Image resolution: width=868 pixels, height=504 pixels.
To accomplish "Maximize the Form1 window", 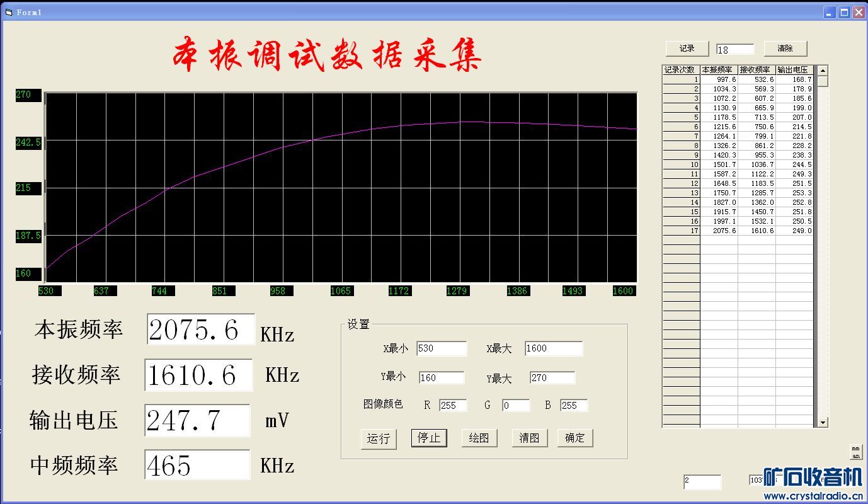I will coord(844,12).
